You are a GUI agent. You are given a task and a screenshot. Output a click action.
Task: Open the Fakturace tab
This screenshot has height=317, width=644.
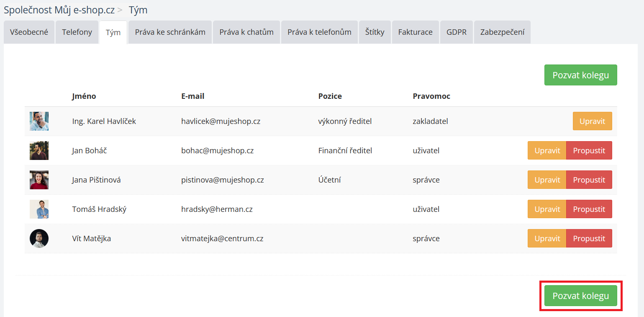(415, 32)
